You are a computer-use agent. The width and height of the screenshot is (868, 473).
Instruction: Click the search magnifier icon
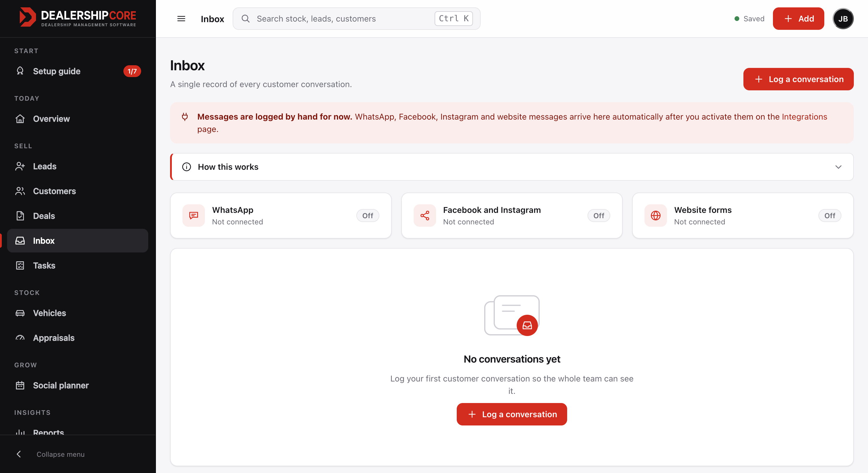click(x=246, y=19)
